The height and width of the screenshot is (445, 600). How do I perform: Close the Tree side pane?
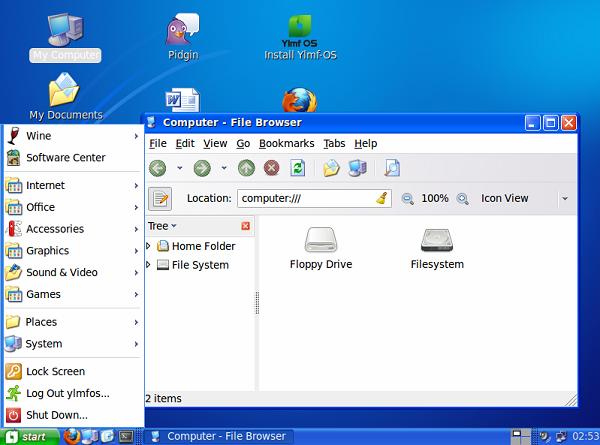[x=246, y=226]
